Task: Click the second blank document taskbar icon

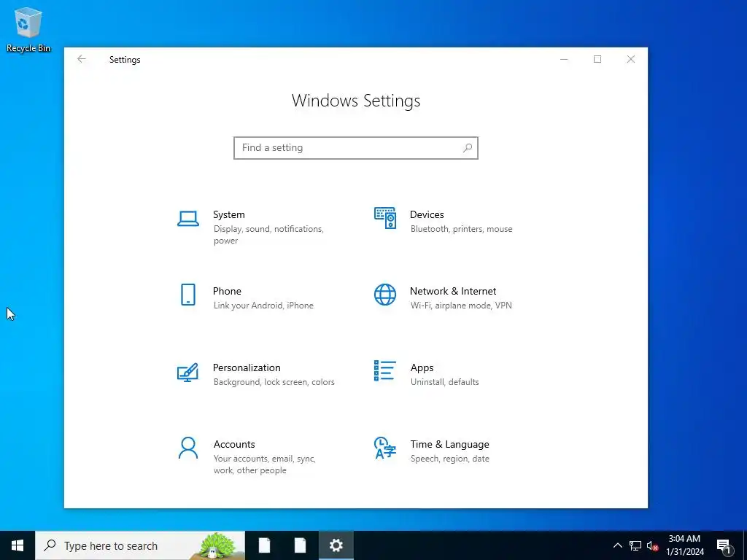Action: coord(300,545)
